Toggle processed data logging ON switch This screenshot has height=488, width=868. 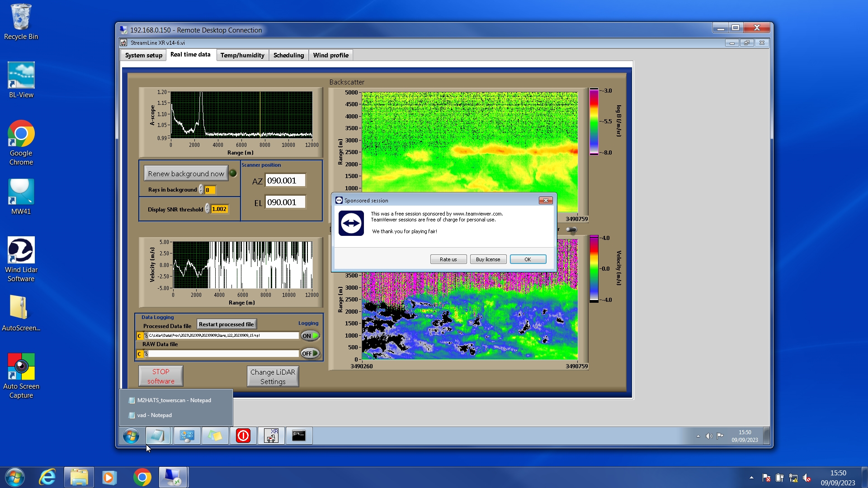click(x=310, y=336)
